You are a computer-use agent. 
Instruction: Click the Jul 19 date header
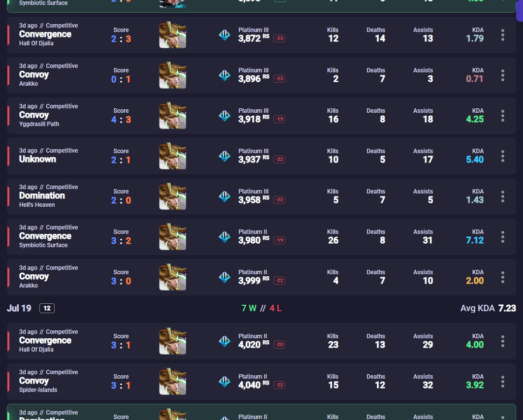pyautogui.click(x=19, y=308)
